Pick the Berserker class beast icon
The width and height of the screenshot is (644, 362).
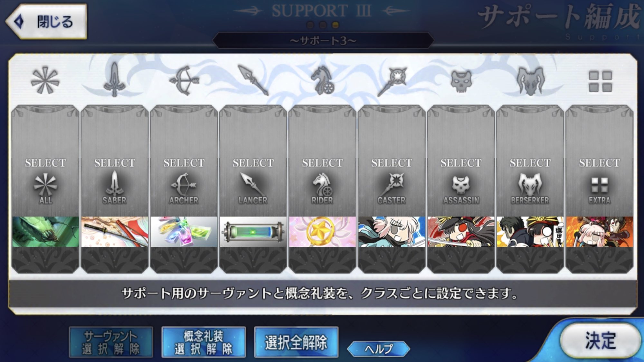[530, 81]
